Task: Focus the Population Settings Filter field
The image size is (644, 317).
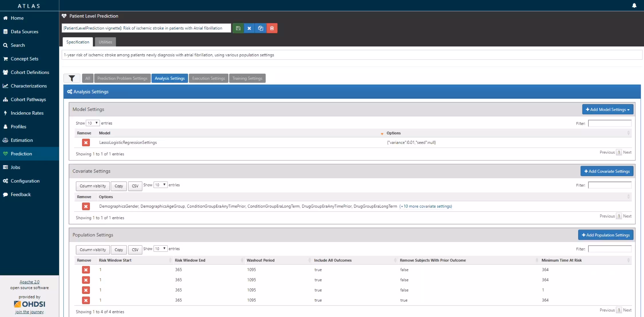Action: point(610,249)
